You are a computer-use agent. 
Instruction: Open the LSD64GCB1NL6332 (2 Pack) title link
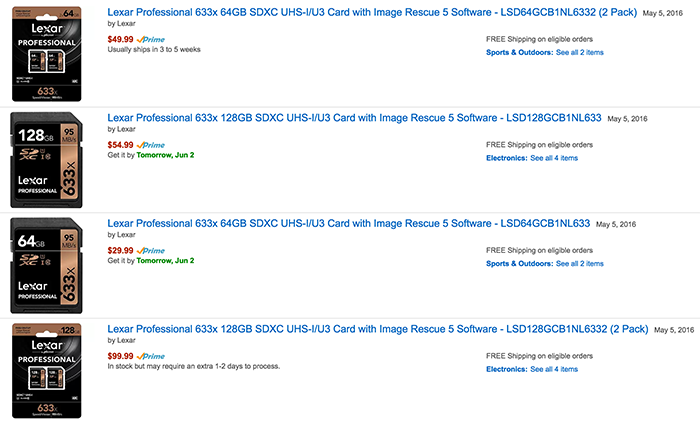372,13
